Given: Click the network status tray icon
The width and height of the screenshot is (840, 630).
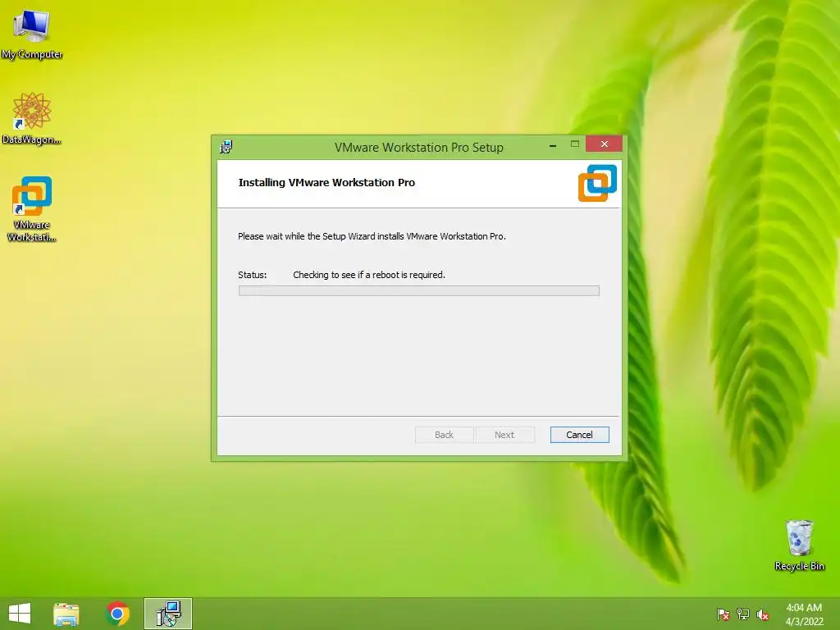Looking at the screenshot, I should point(743,614).
